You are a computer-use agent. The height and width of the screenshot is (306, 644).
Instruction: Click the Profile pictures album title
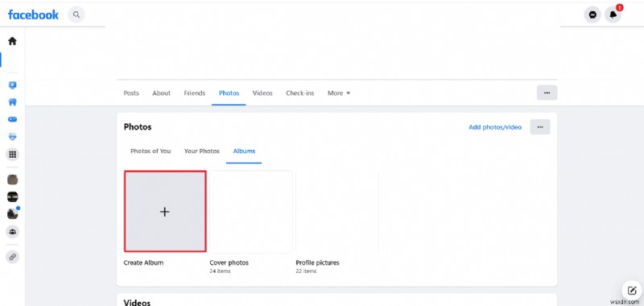[317, 263]
